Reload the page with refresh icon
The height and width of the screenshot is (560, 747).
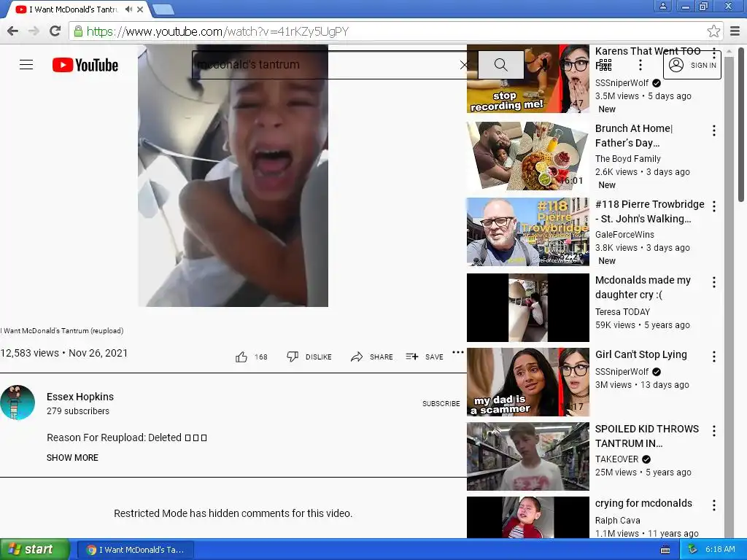point(55,31)
